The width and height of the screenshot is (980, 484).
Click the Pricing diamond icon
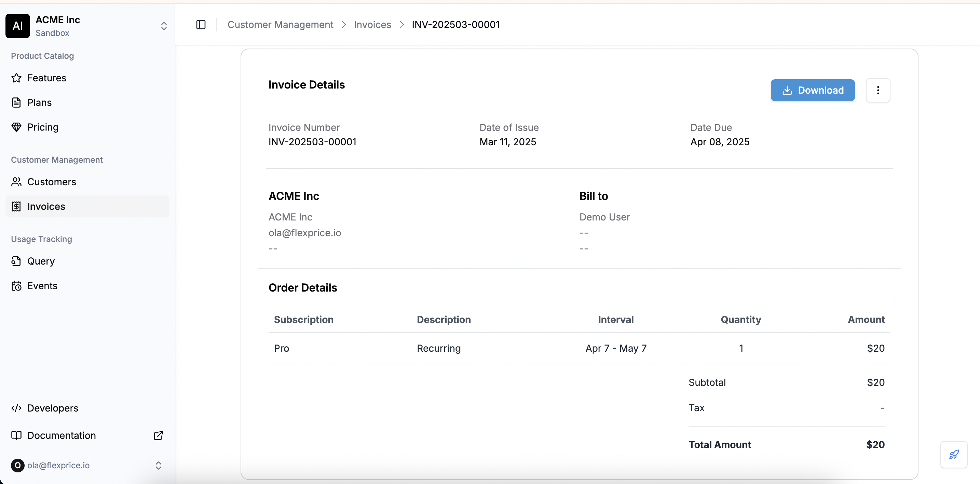point(16,127)
